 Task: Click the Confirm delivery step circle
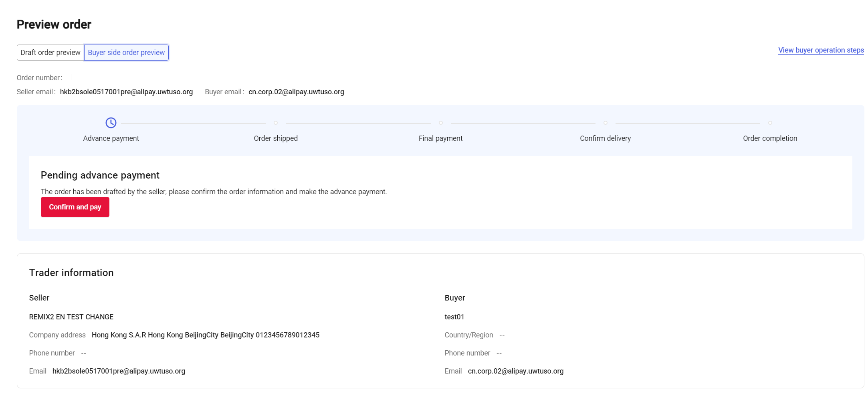(606, 123)
